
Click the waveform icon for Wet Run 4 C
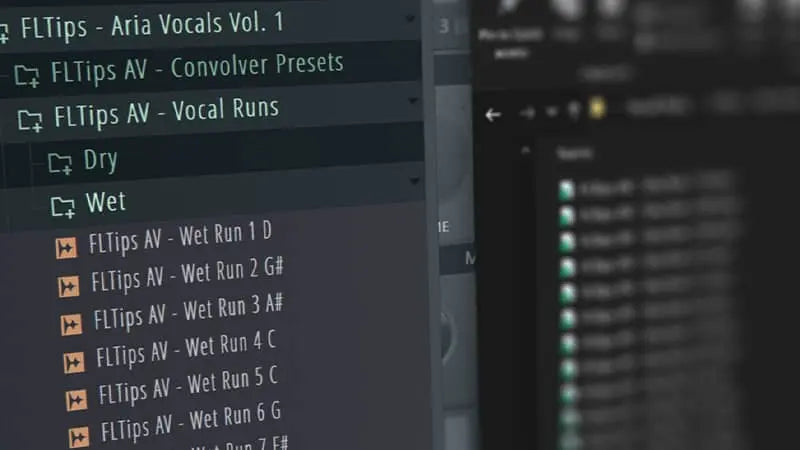[73, 363]
